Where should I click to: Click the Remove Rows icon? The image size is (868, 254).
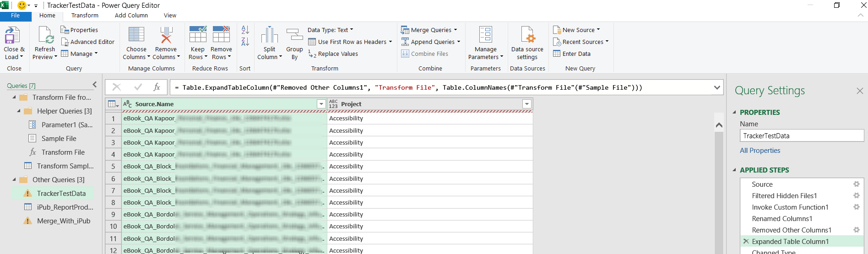(x=221, y=35)
